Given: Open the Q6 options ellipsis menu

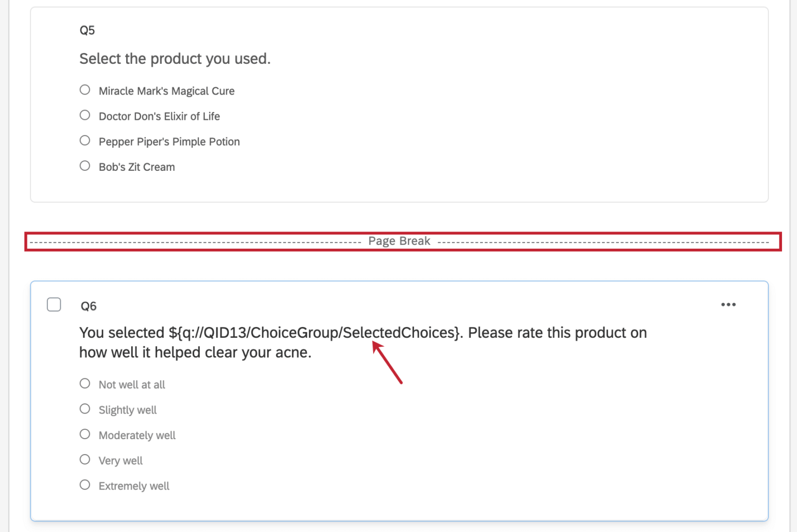Looking at the screenshot, I should click(x=729, y=305).
